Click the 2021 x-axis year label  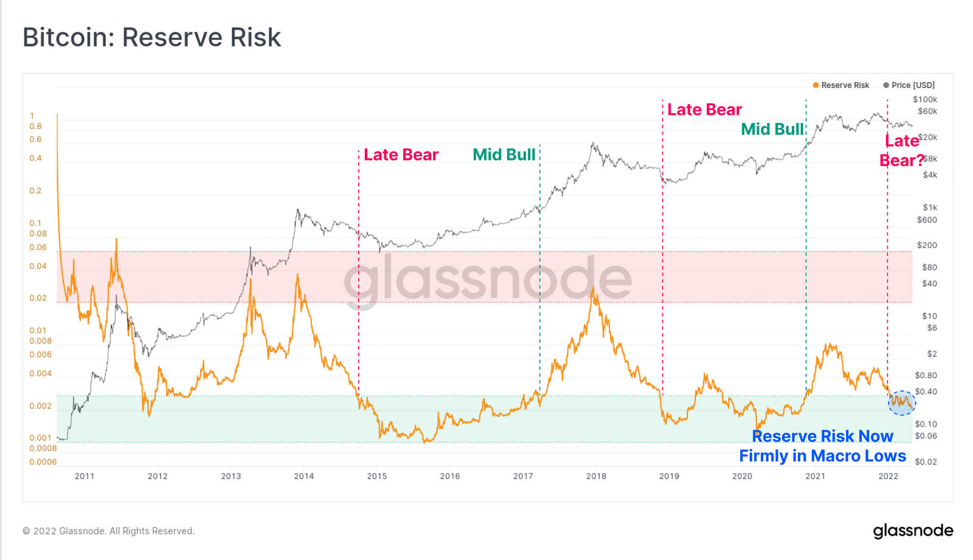coord(815,476)
